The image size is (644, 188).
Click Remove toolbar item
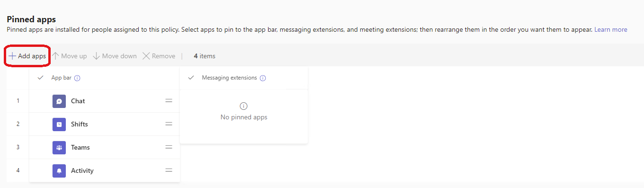pos(159,56)
